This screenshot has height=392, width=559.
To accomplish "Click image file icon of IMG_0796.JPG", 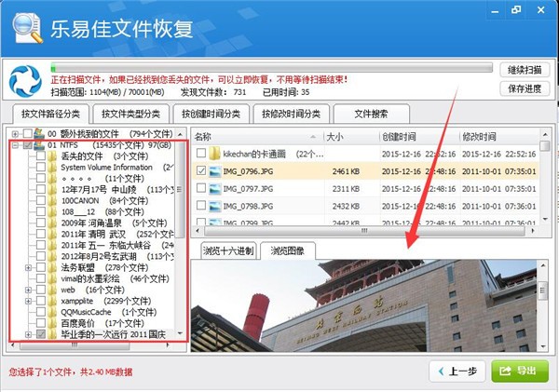I will pyautogui.click(x=214, y=171).
